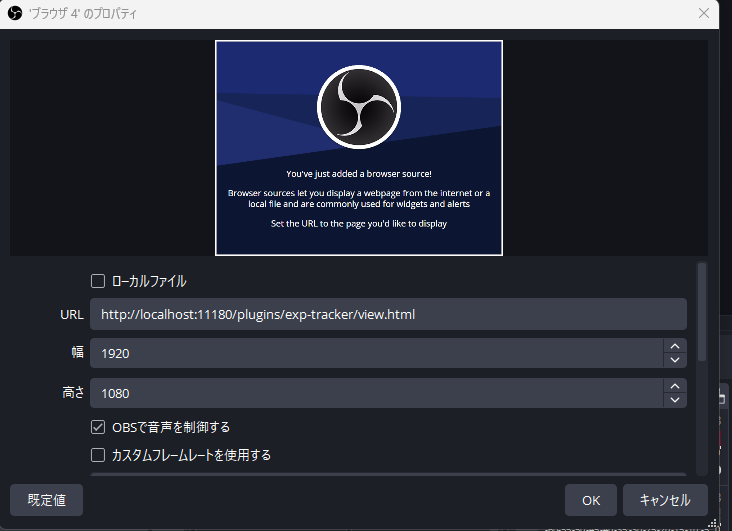The image size is (732, 531).
Task: Enable カスタムフレームレートを使用する checkbox
Action: 98,455
